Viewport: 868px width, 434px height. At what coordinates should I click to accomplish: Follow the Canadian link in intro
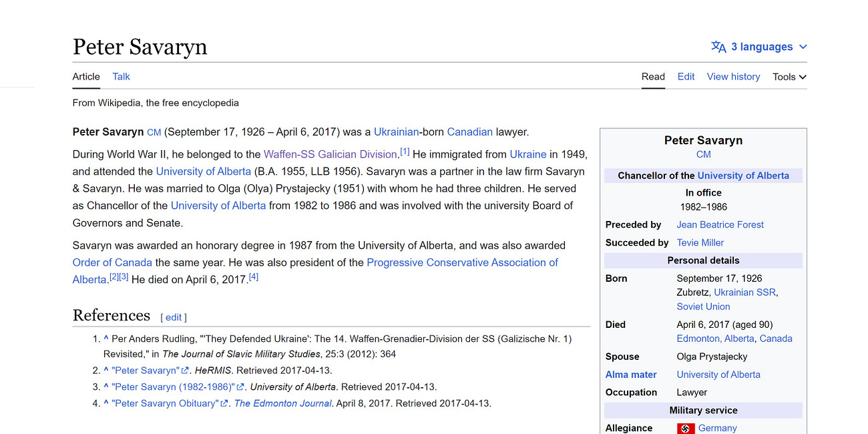click(x=469, y=132)
